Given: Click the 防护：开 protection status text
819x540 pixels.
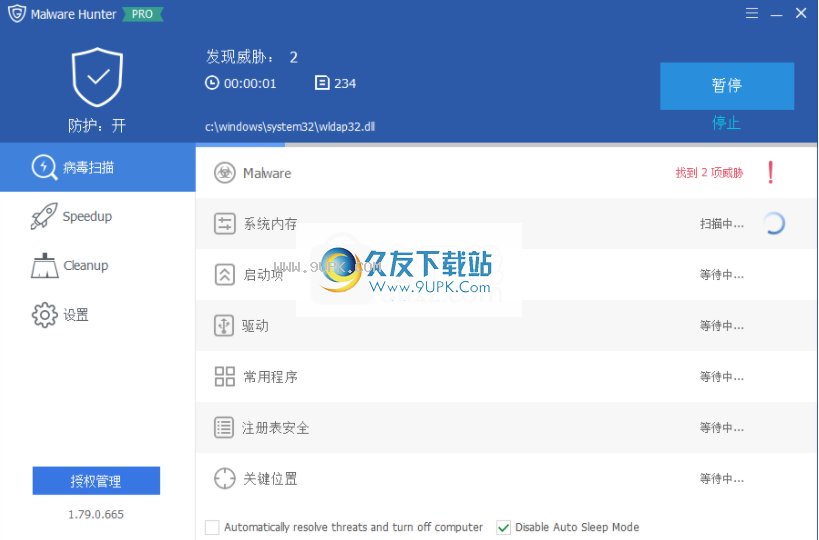Looking at the screenshot, I should click(97, 125).
